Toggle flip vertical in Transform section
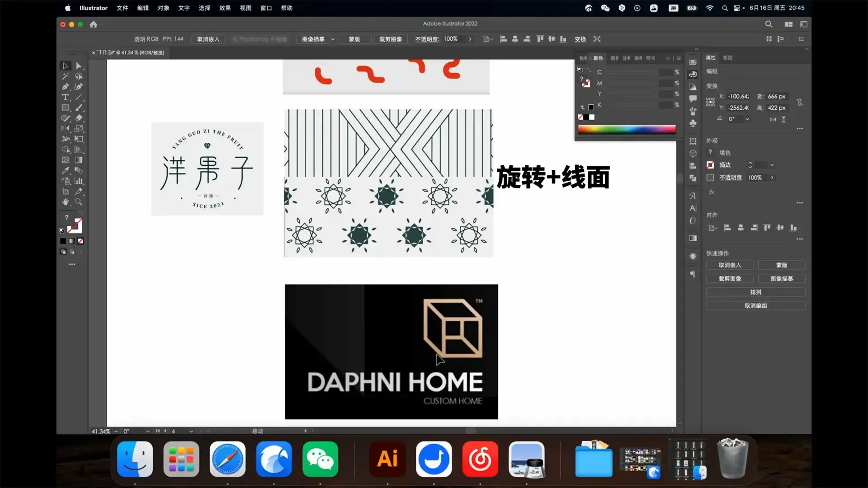This screenshot has height=488, width=868. [783, 119]
